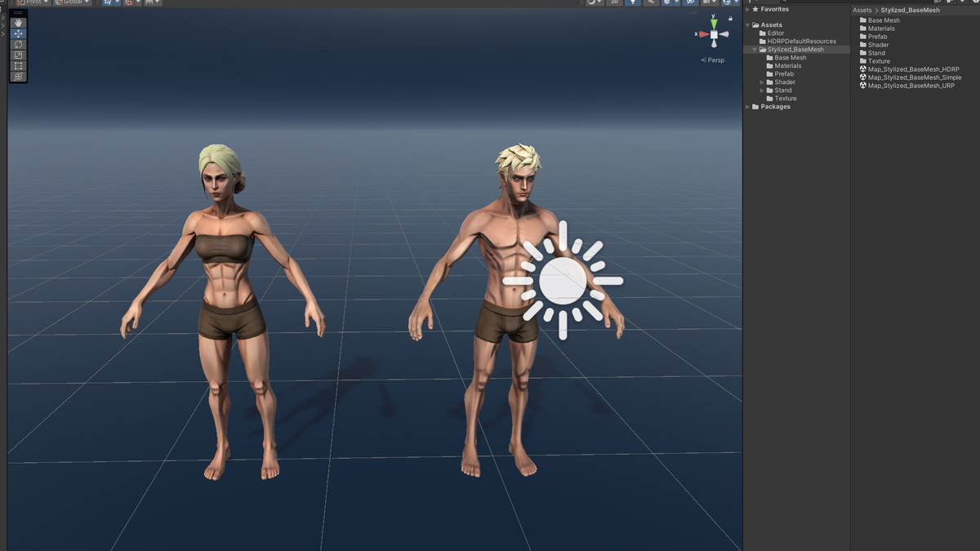Screen dimensions: 980x551
Task: Click Stylized_BaseMesh in the breadcrumb path
Action: click(x=910, y=10)
